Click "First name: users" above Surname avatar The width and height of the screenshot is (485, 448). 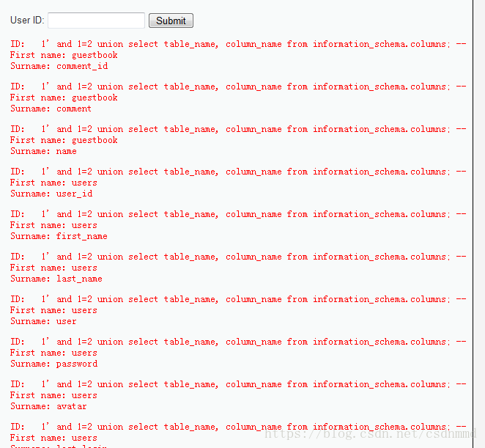53,395
